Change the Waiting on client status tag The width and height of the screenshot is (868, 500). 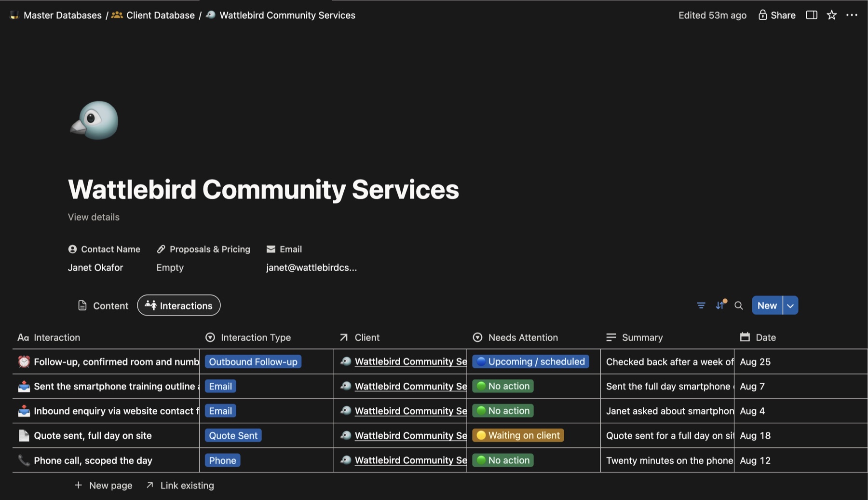click(518, 435)
